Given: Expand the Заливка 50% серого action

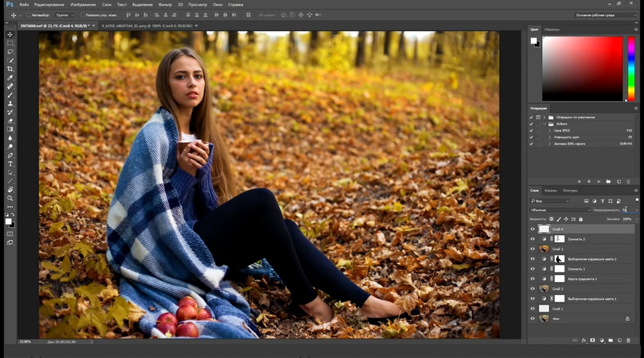Looking at the screenshot, I should point(550,144).
